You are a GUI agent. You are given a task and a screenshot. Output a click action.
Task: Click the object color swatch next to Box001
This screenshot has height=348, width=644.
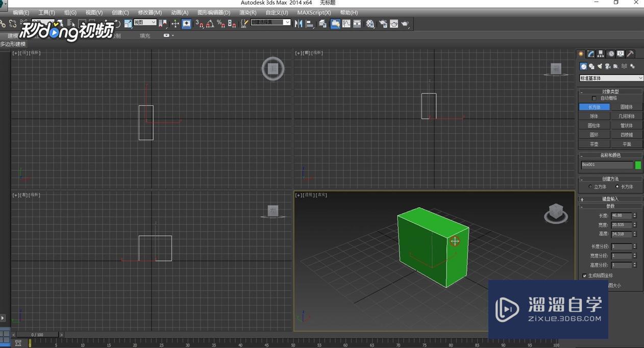tap(637, 165)
